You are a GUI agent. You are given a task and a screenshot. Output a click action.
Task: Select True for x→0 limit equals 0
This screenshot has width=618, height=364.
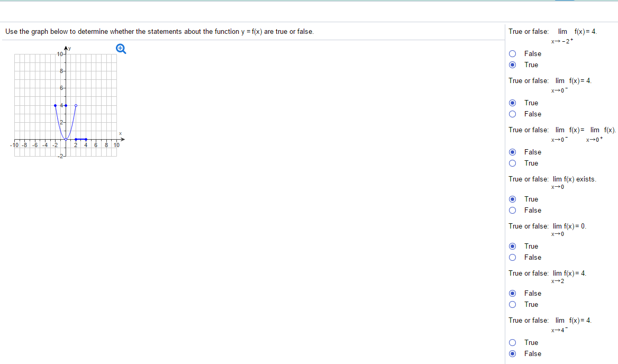pyautogui.click(x=512, y=246)
